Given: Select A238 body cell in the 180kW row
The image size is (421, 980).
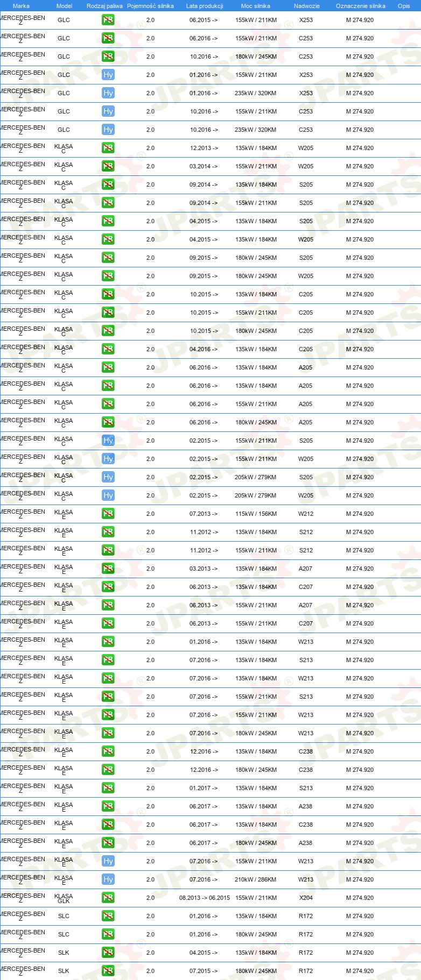Looking at the screenshot, I should click(x=306, y=843).
